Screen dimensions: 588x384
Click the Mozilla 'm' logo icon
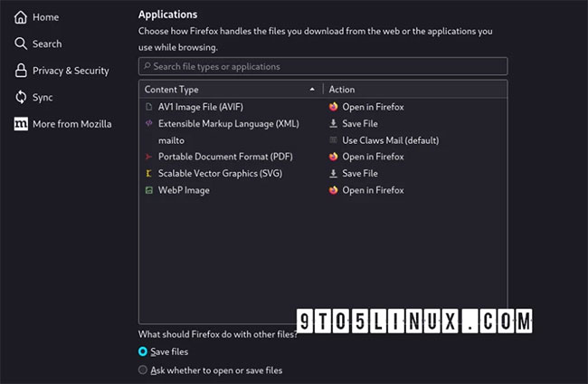[21, 124]
